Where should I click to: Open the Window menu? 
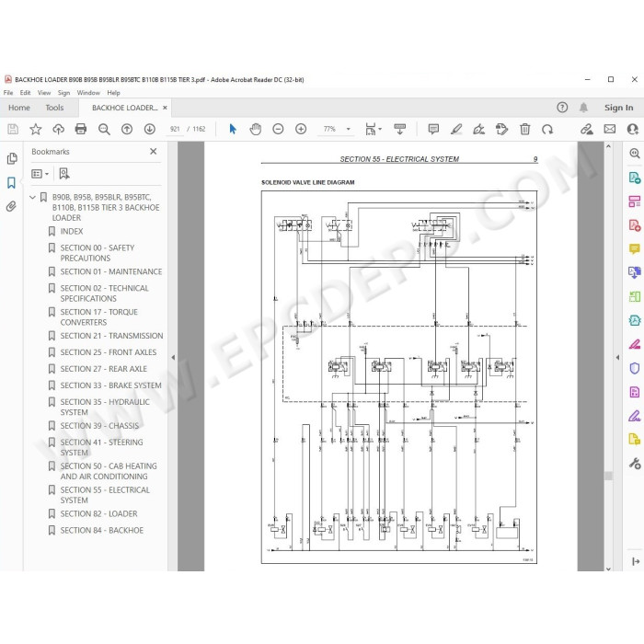(x=88, y=93)
